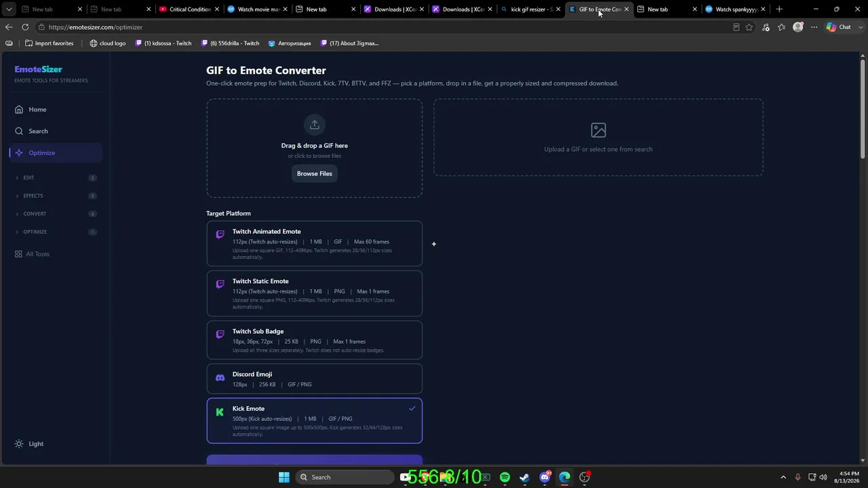868x488 pixels.
Task: Open volume control in the system tray
Action: coord(823,477)
